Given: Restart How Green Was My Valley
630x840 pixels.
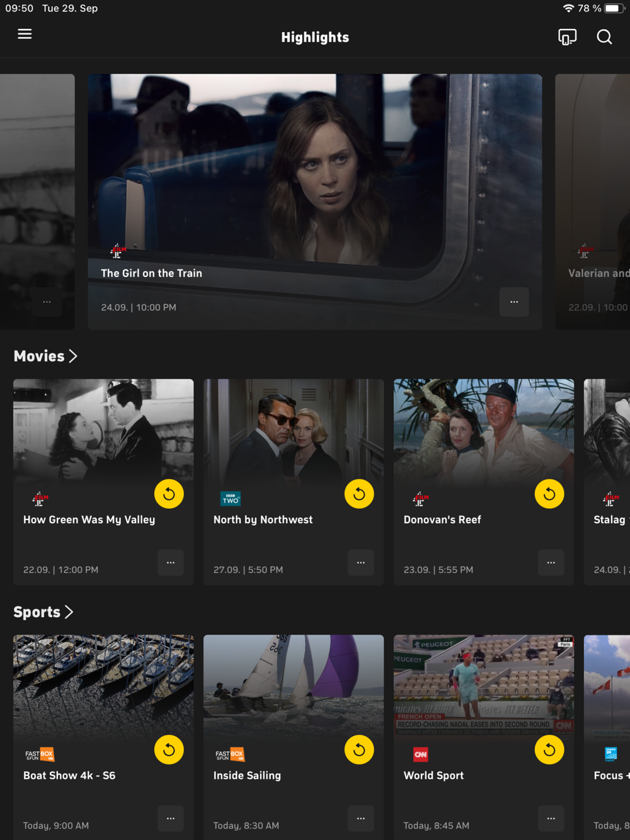Looking at the screenshot, I should tap(169, 494).
